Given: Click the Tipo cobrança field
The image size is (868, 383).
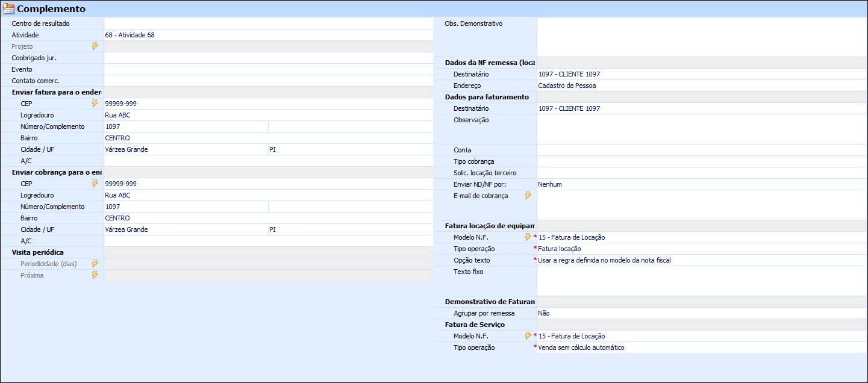Looking at the screenshot, I should click(702, 161).
